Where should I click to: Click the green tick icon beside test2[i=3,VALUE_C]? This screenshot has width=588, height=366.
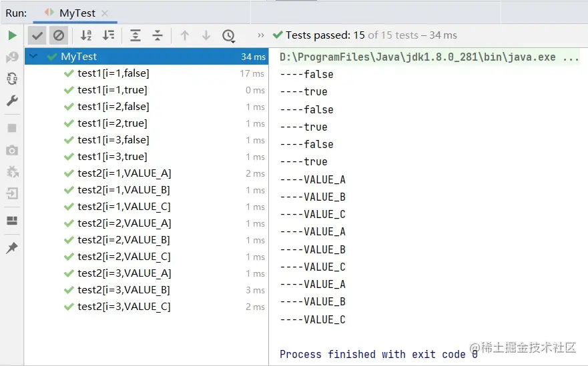coord(69,307)
